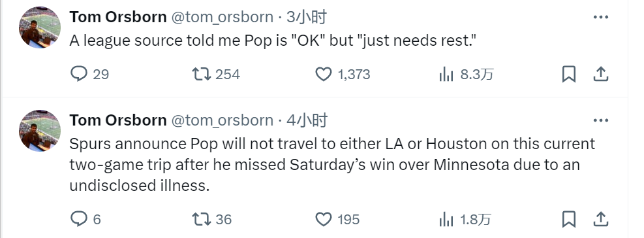Open Tom Orsborn's avatar on first tweet
This screenshot has height=238, width=644.
click(x=40, y=27)
